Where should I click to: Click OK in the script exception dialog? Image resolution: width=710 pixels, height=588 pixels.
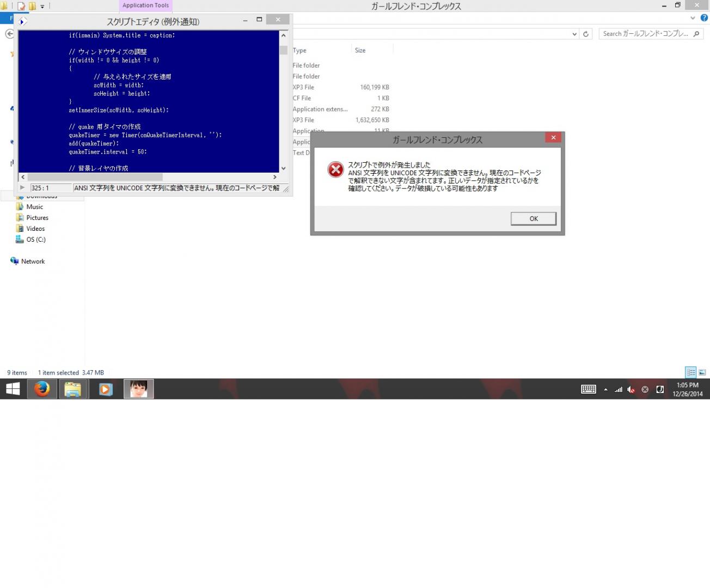pos(533,218)
